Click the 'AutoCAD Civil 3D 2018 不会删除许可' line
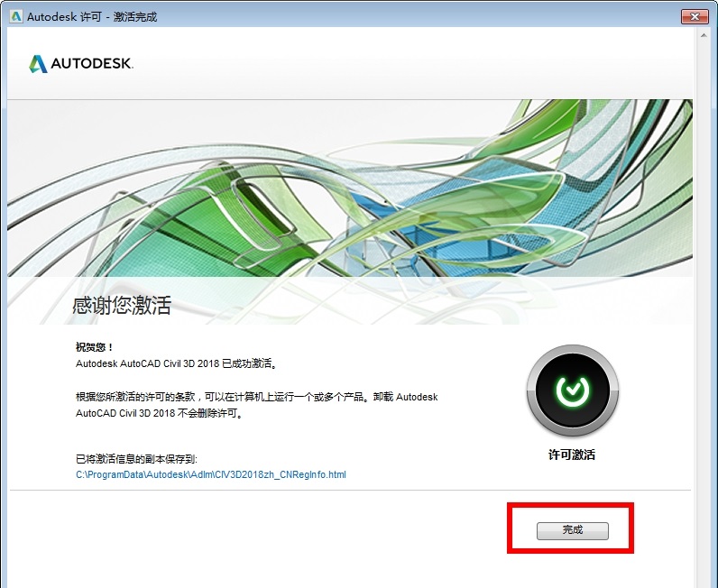The width and height of the screenshot is (718, 588). (x=159, y=413)
